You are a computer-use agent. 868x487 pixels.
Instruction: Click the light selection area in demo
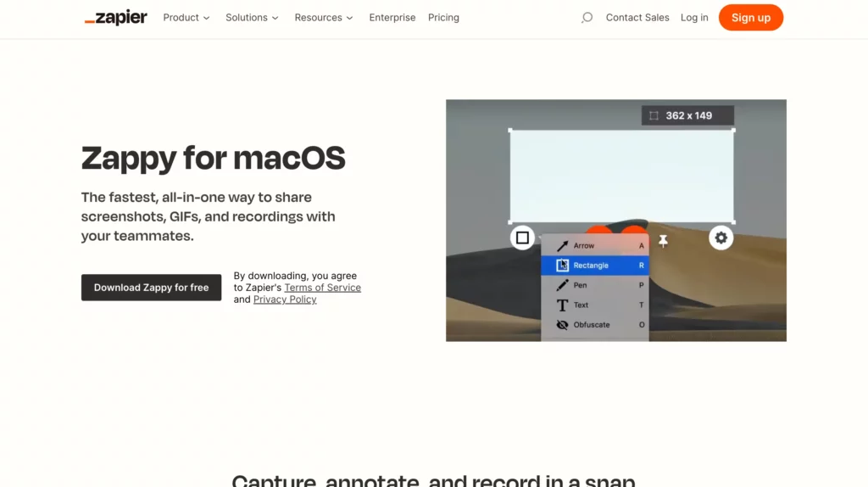(x=622, y=176)
